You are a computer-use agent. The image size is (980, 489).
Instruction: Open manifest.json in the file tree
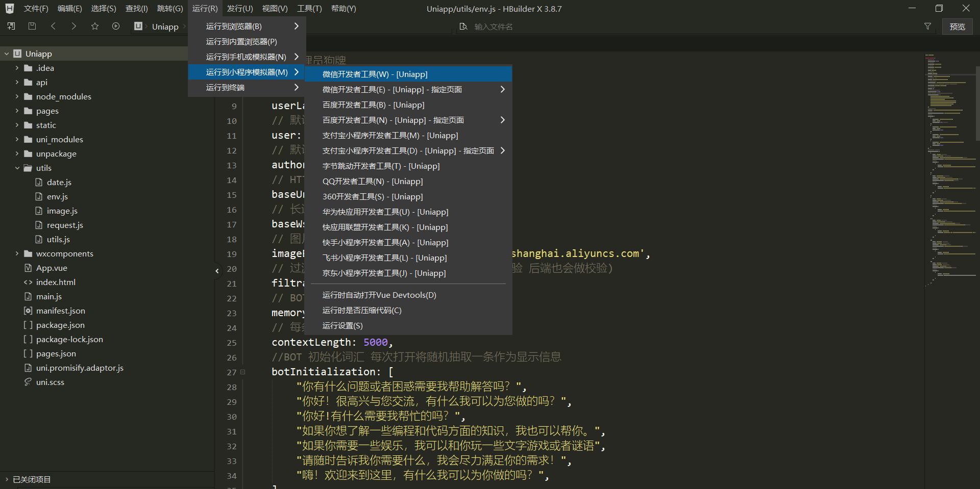60,311
